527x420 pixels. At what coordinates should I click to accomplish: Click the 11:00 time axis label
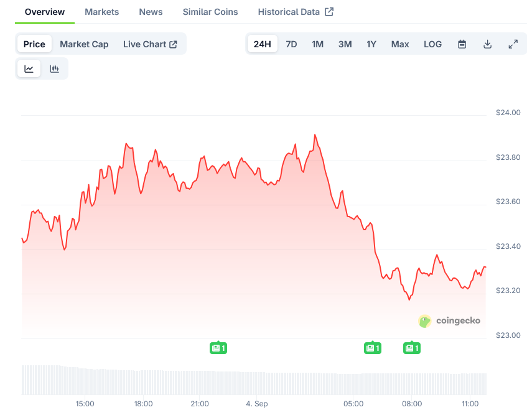click(470, 404)
